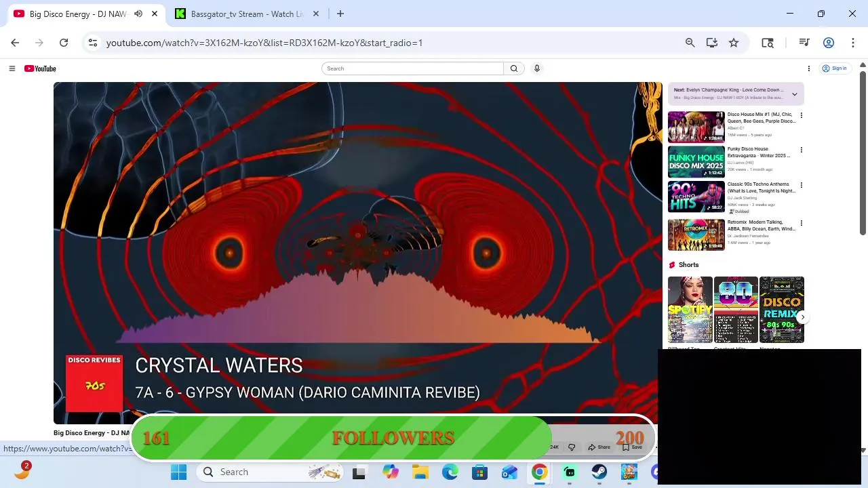Open Chrome three-dot menu
Screen dimensions: 868x488
(853, 43)
